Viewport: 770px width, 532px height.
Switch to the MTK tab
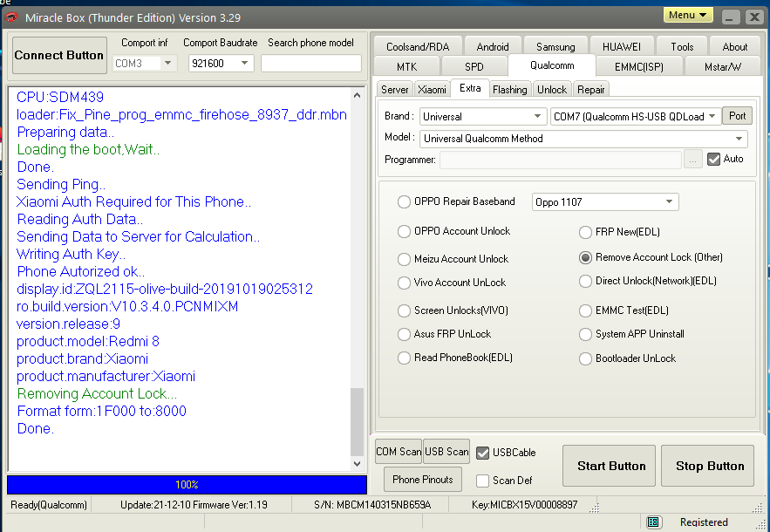tap(406, 66)
